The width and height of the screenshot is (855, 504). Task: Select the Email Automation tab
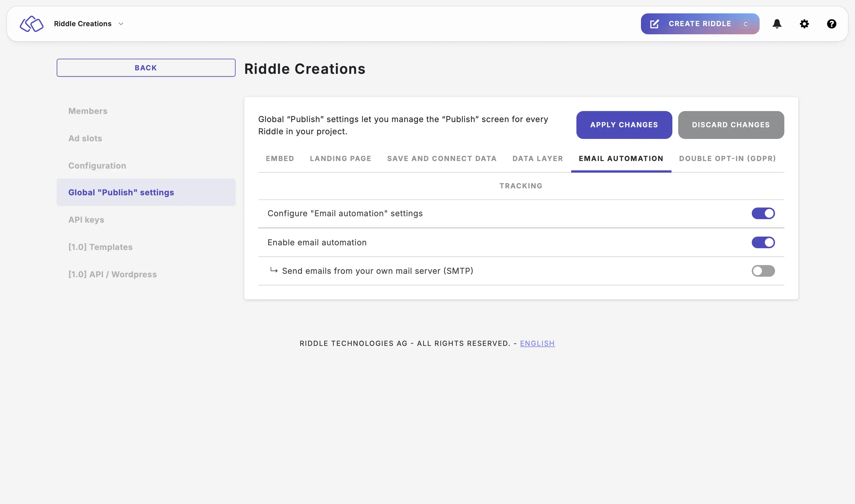[x=621, y=159]
